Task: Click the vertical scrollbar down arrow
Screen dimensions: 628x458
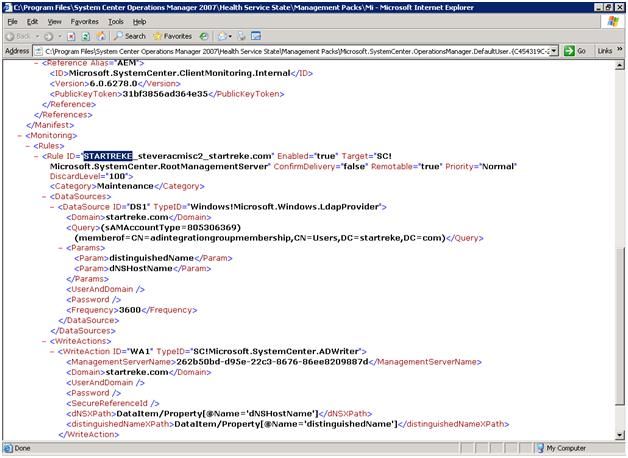Action: [620, 435]
